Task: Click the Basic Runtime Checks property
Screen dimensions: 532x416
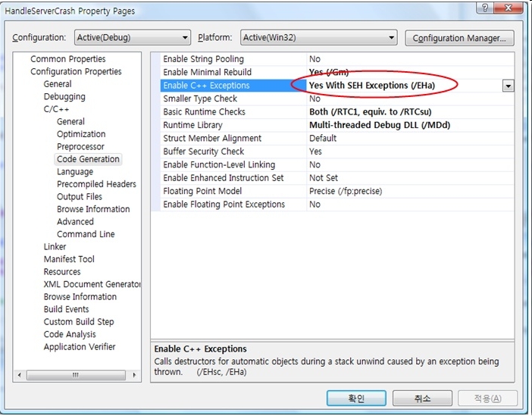Action: [204, 112]
